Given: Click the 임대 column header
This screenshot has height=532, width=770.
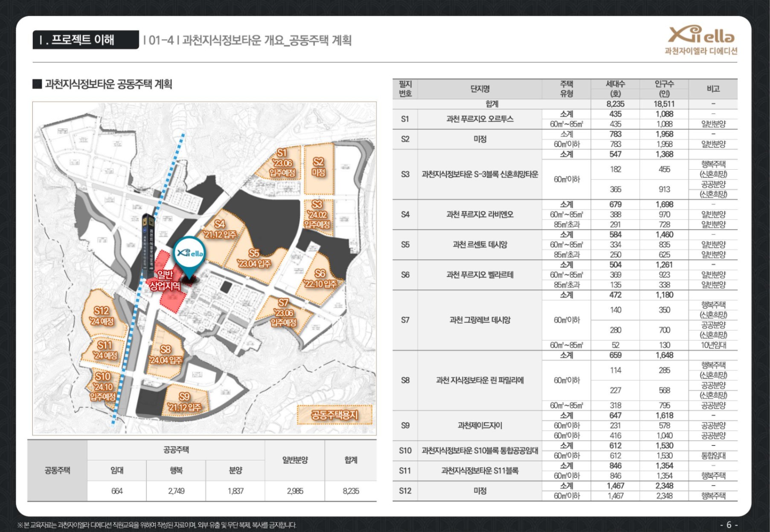Looking at the screenshot, I should 117,470.
